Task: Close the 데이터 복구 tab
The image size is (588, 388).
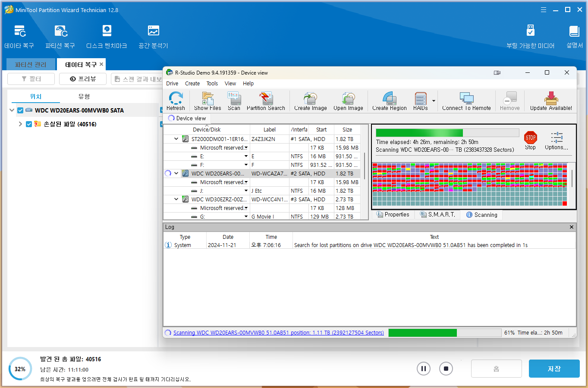Action: coord(101,64)
